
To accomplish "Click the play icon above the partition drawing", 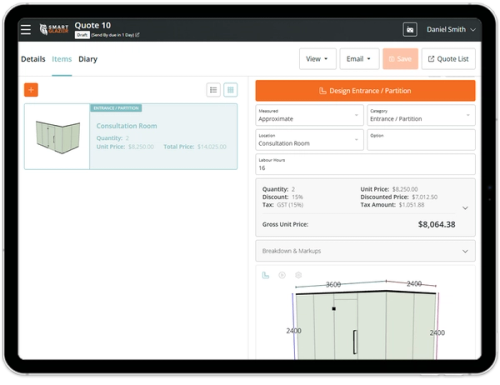I will click(x=282, y=275).
